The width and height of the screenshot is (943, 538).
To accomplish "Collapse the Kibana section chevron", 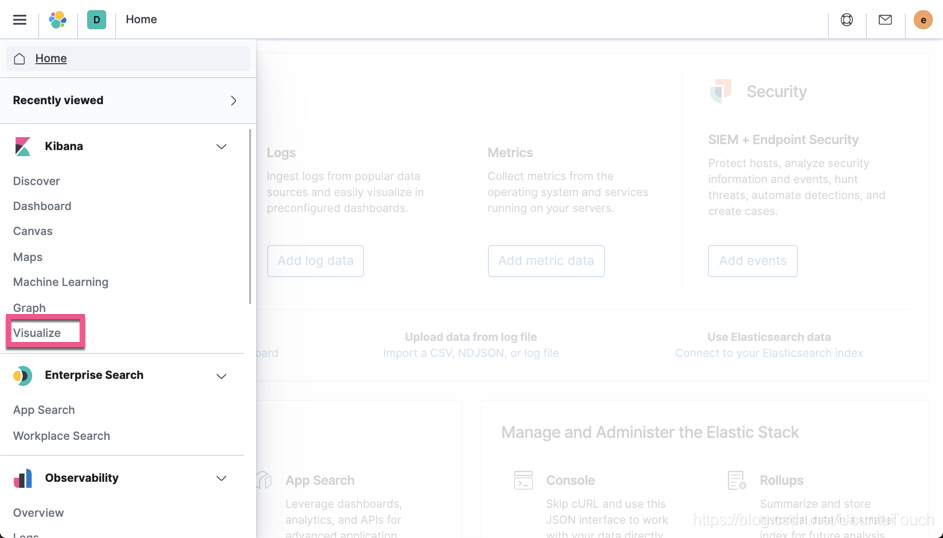I will [221, 147].
